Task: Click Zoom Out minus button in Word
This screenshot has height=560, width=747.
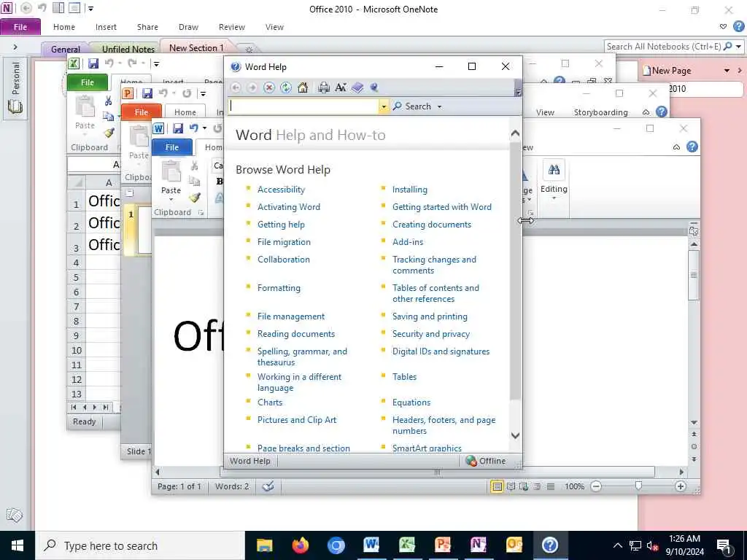Action: pos(596,486)
